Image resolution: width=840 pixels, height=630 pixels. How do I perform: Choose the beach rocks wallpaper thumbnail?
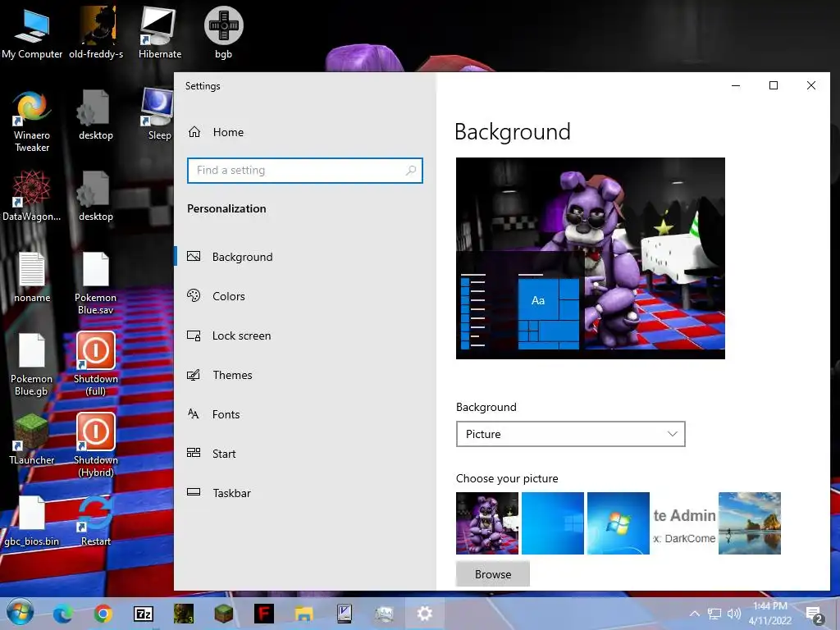(750, 523)
